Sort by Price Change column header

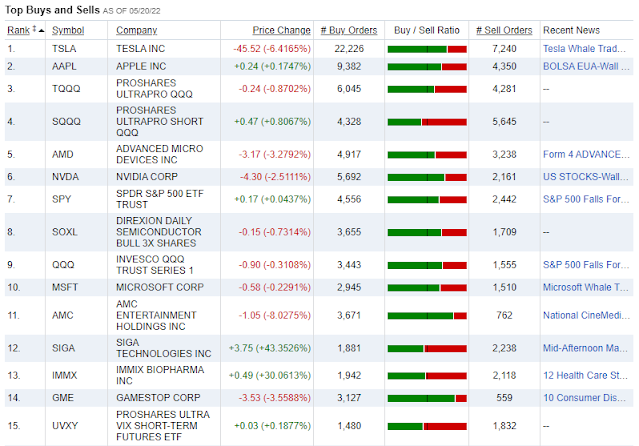point(281,30)
